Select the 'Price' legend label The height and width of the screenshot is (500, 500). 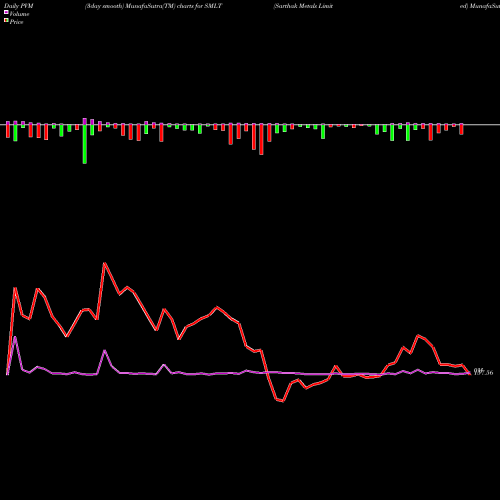[x=16, y=22]
